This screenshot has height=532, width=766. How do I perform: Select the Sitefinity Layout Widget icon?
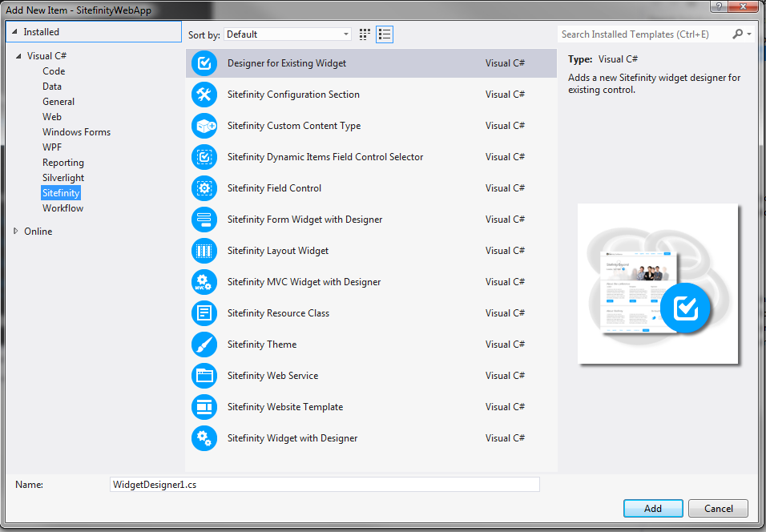coord(204,251)
